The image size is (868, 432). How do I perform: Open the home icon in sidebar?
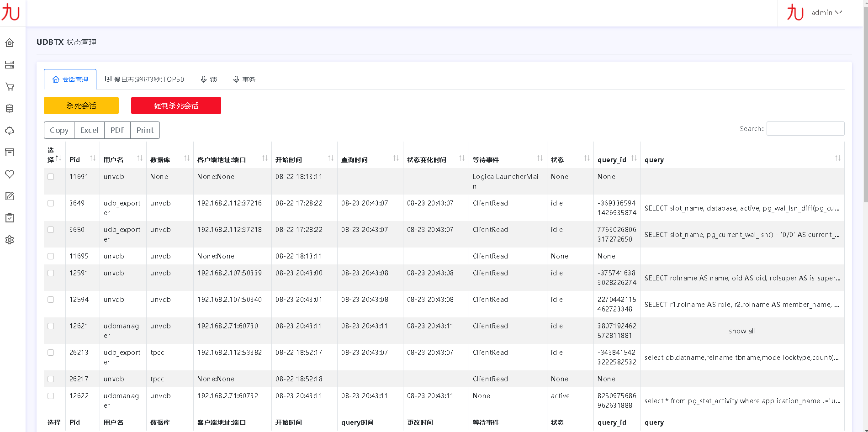pyautogui.click(x=10, y=43)
